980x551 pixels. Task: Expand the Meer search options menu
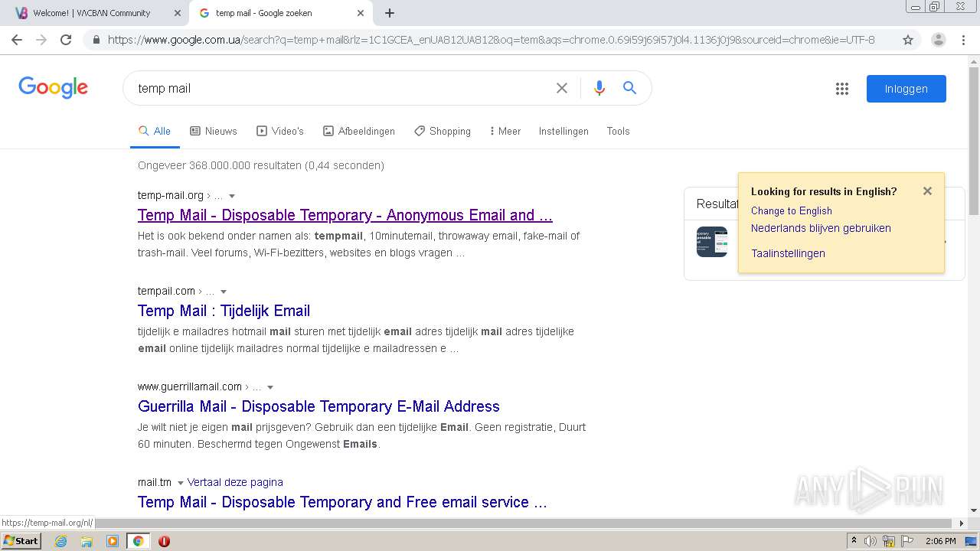click(505, 131)
